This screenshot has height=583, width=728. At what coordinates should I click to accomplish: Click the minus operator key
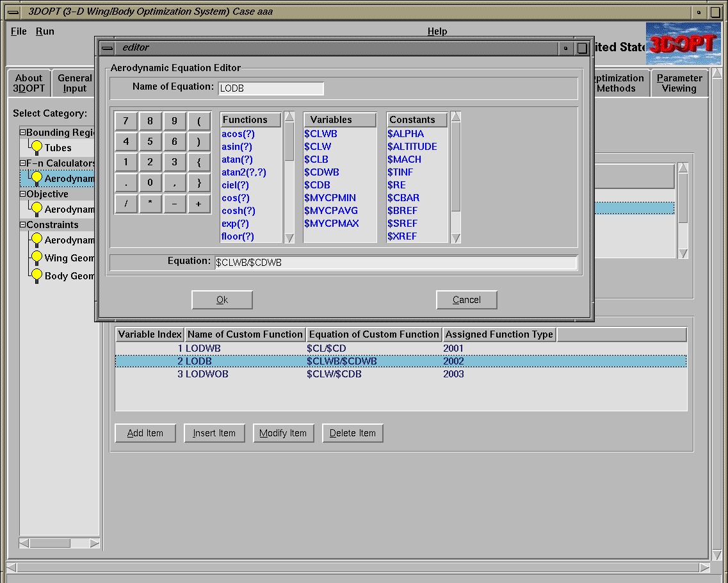click(175, 204)
